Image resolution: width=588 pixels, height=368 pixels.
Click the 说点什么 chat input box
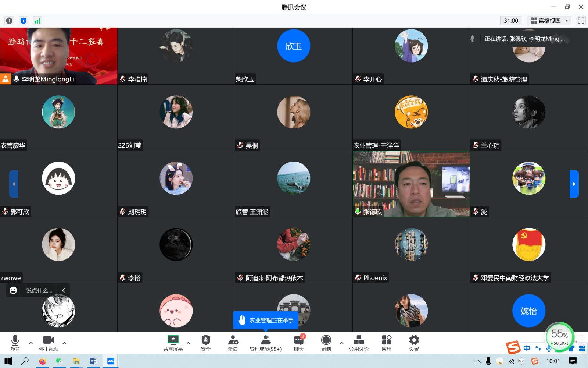tap(39, 290)
